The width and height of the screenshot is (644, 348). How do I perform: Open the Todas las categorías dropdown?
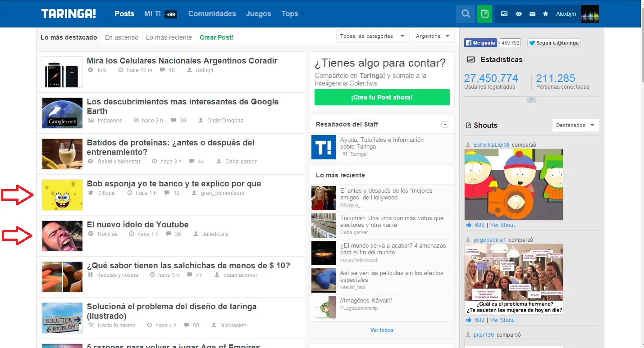tap(373, 36)
